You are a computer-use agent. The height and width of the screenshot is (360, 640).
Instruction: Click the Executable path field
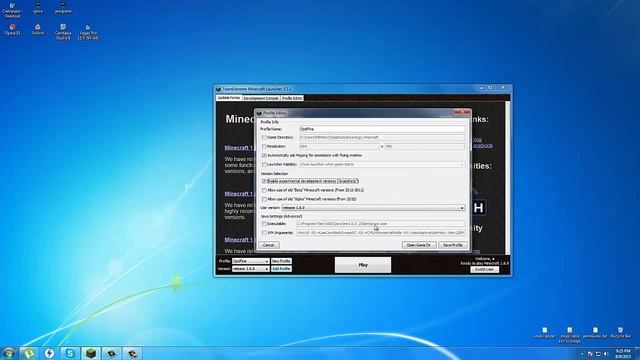coord(380,224)
